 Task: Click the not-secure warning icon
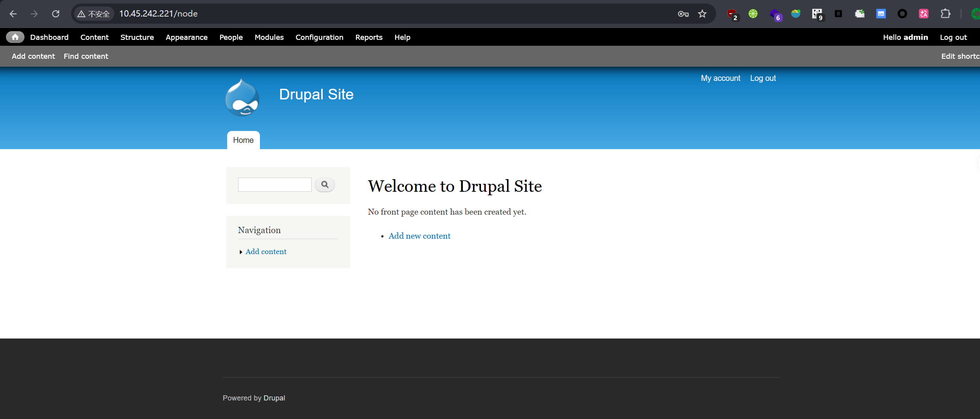[81, 14]
